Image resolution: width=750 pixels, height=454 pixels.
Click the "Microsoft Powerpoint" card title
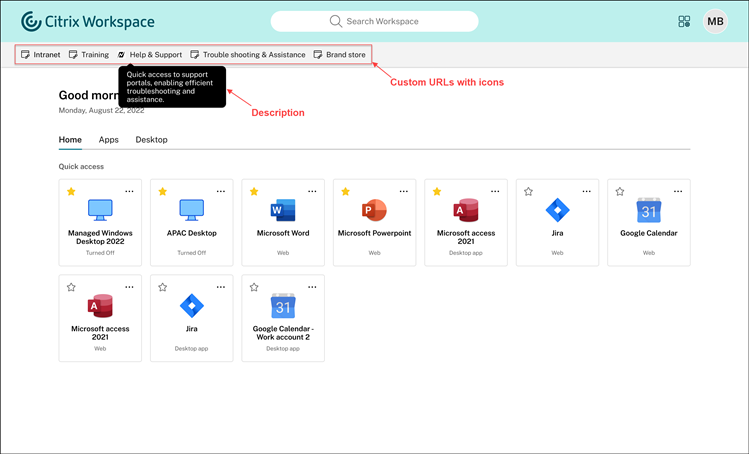375,233
